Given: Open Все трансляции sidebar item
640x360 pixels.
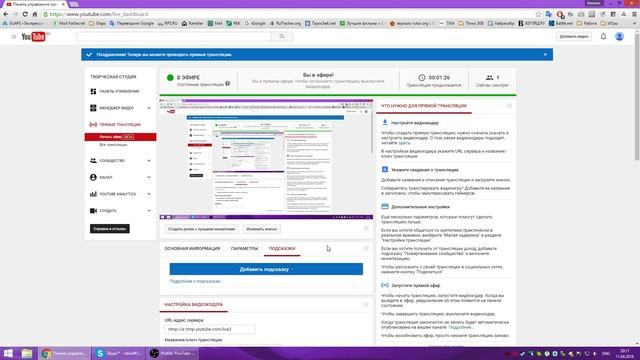Looking at the screenshot, I should [x=113, y=145].
